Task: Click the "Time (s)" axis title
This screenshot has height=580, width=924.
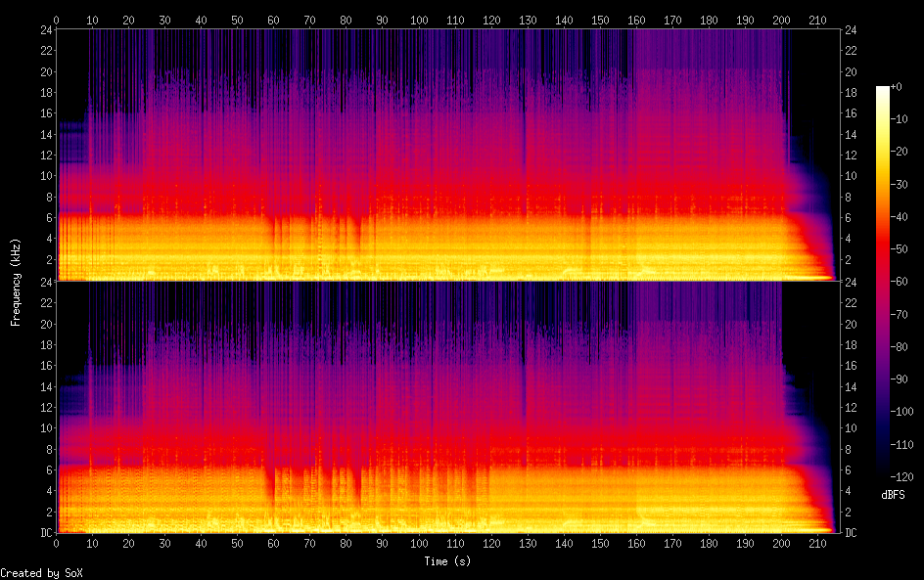Action: coord(448,561)
